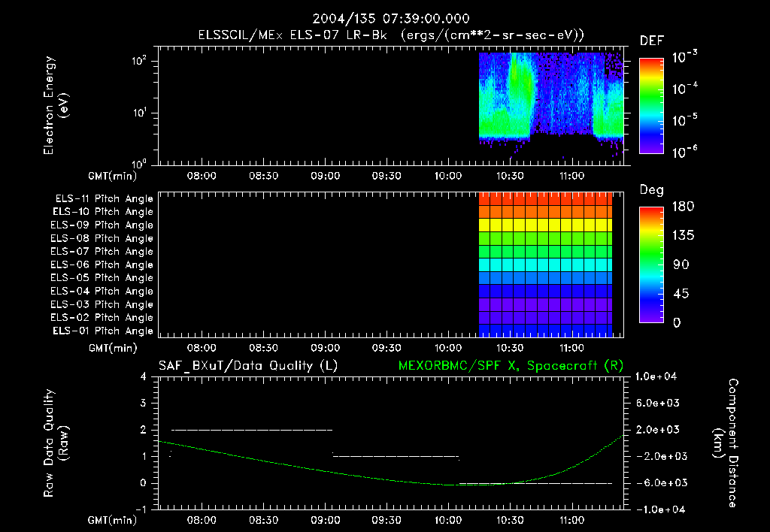The image size is (770, 532).
Task: Select the ELS-01 Pitch Angle row label
Action: (x=103, y=331)
